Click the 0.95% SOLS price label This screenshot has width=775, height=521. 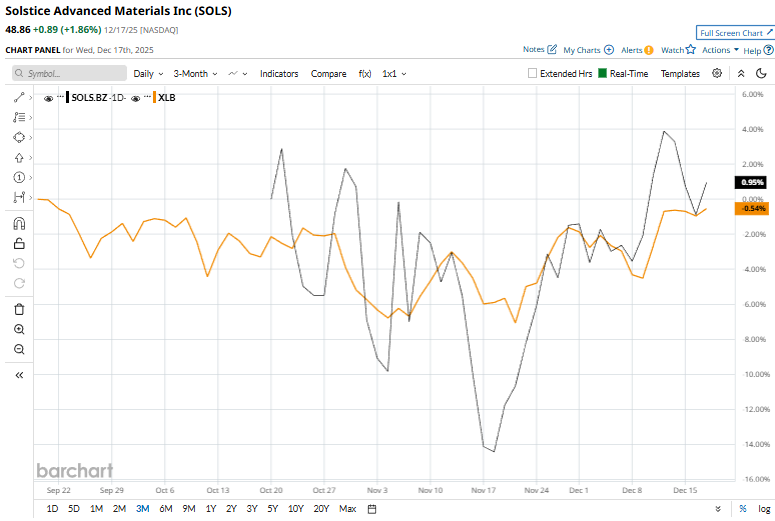click(751, 182)
